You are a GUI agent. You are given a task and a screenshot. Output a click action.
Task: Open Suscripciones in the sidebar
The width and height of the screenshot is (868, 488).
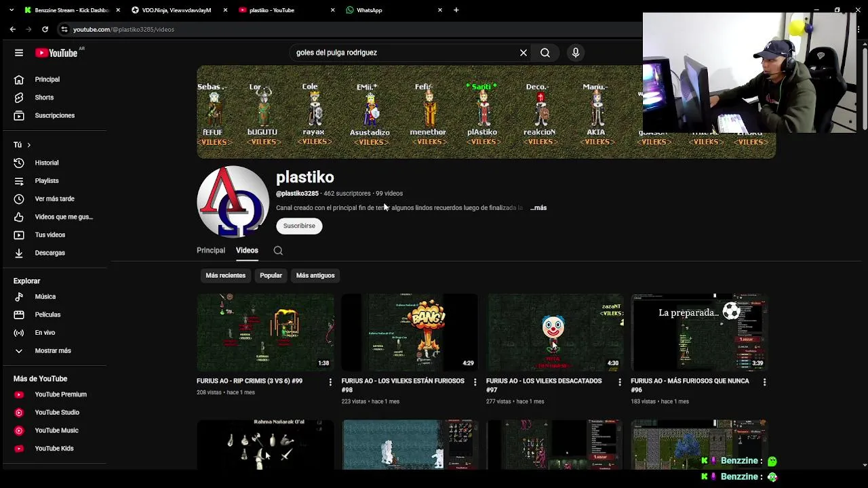(54, 115)
